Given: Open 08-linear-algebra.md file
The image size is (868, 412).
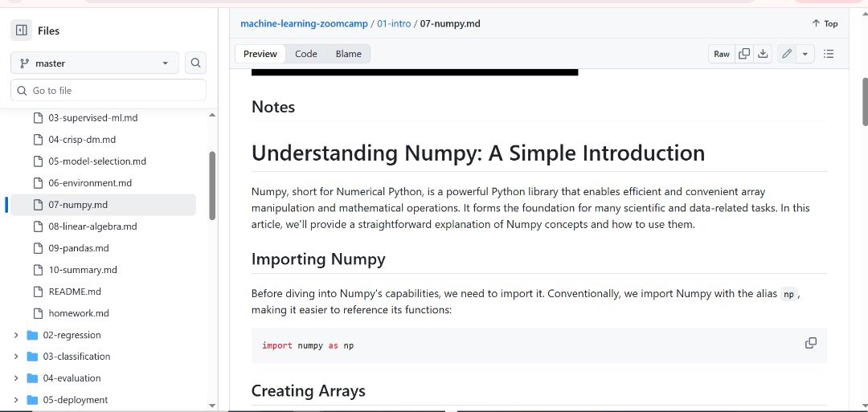Looking at the screenshot, I should click(x=92, y=226).
